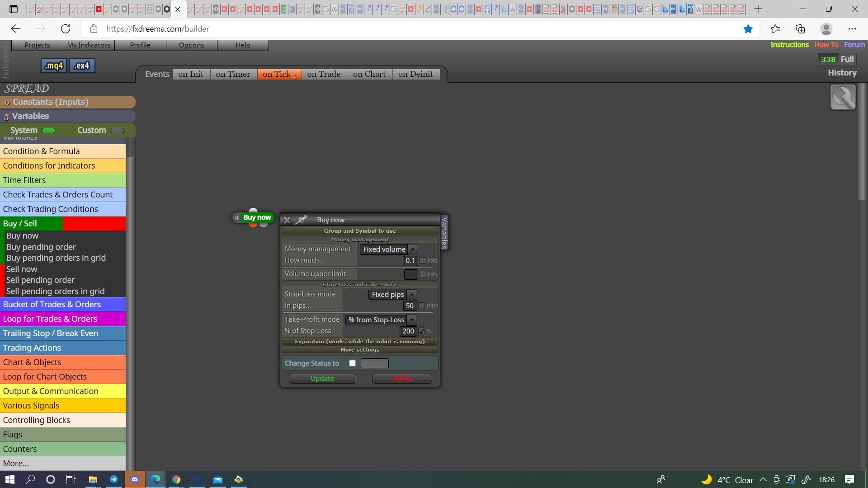Screen dimensions: 868x488
Task: Open the browser profile avatar
Action: pyautogui.click(x=826, y=29)
